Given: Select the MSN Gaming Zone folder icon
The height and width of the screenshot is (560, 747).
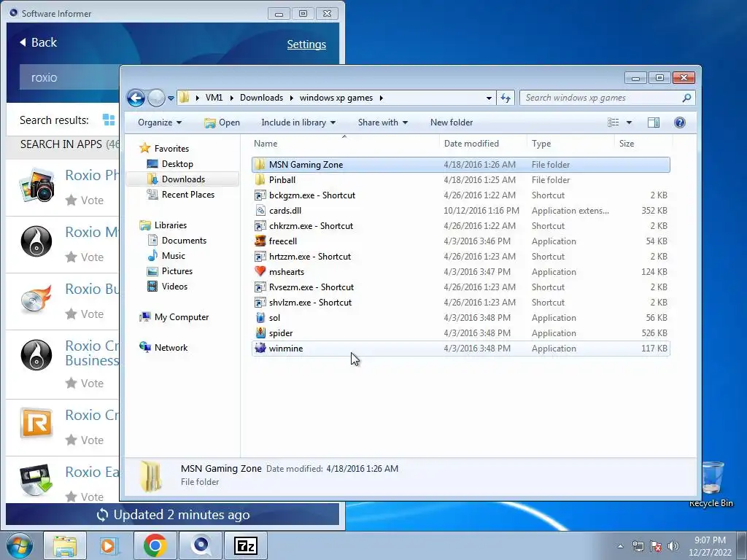Looking at the screenshot, I should click(260, 165).
